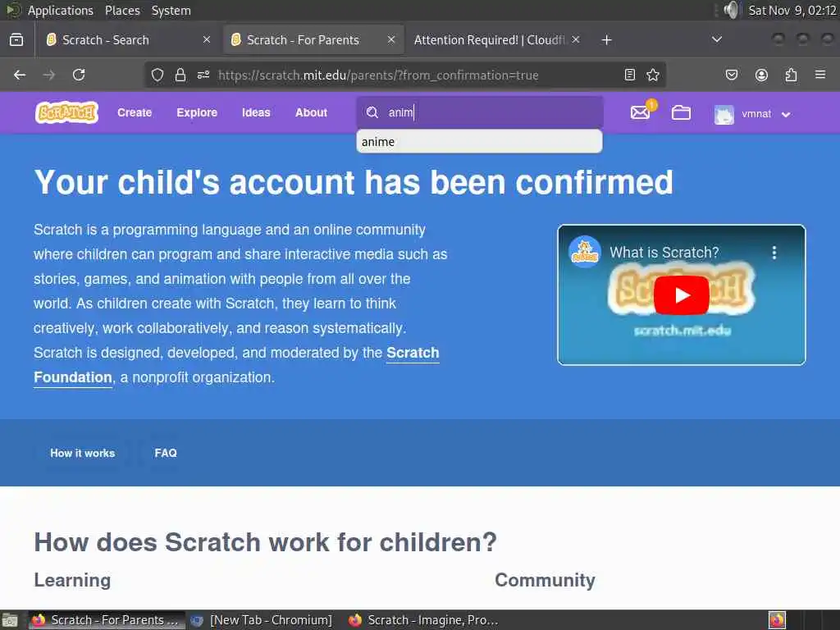Screen dimensions: 840x630
Task: Jump to the FAQ section
Action: point(166,453)
